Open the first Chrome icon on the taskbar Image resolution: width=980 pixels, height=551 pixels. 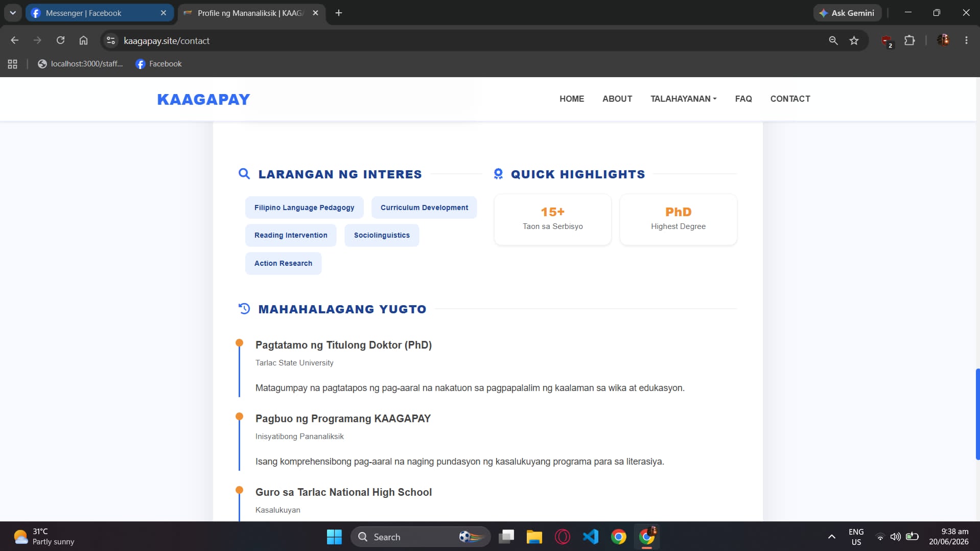[x=619, y=537]
